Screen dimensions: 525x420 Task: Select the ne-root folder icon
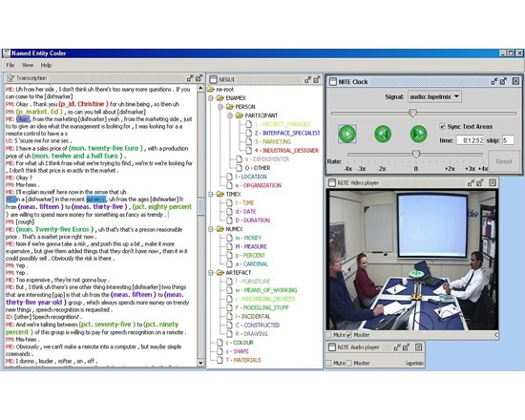point(211,90)
